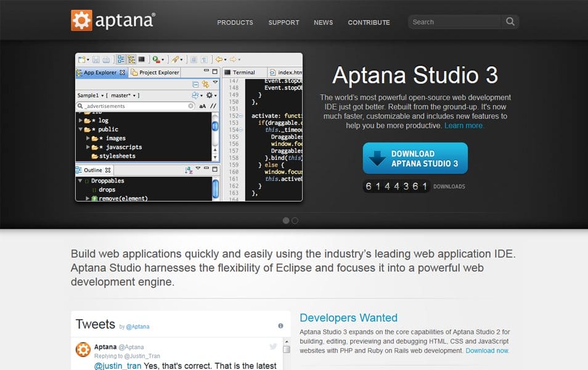
Task: Collapse the Droppables outline node
Action: [x=80, y=181]
